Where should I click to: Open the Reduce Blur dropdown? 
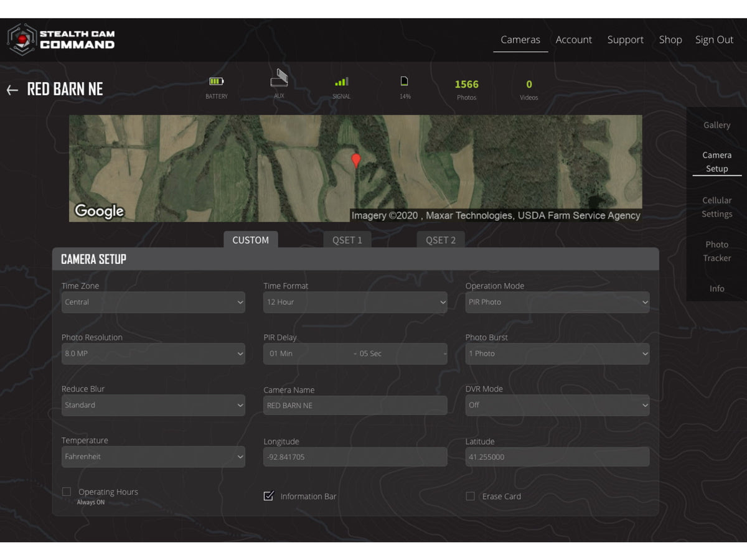pyautogui.click(x=153, y=405)
